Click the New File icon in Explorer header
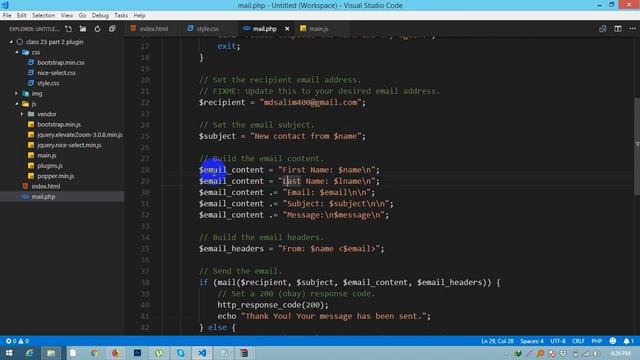Image resolution: width=640 pixels, height=360 pixels. click(69, 29)
